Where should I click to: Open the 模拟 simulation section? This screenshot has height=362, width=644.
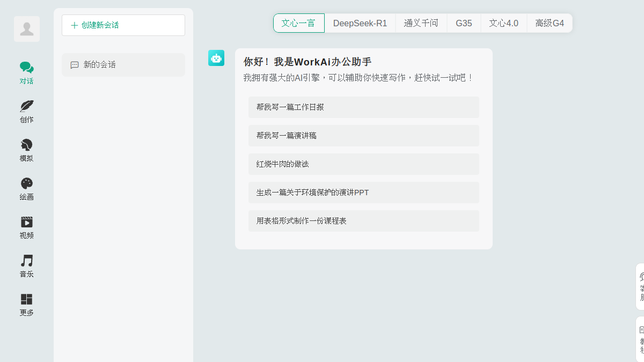coord(27,151)
